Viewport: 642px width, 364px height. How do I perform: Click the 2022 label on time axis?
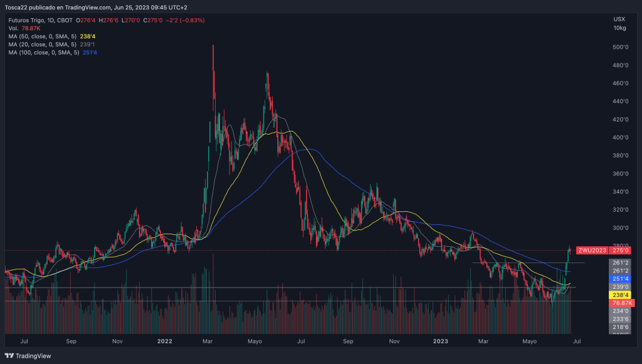tap(165, 341)
